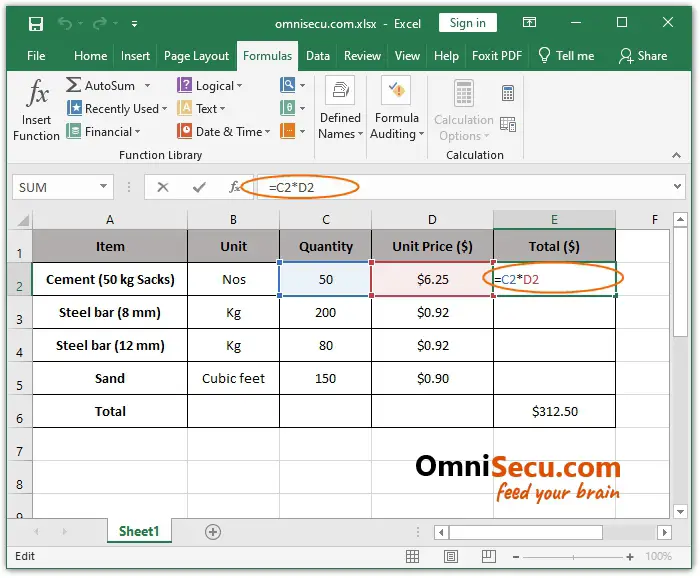Click cell E6 containing $312.50
This screenshot has width=700, height=578.
click(554, 411)
